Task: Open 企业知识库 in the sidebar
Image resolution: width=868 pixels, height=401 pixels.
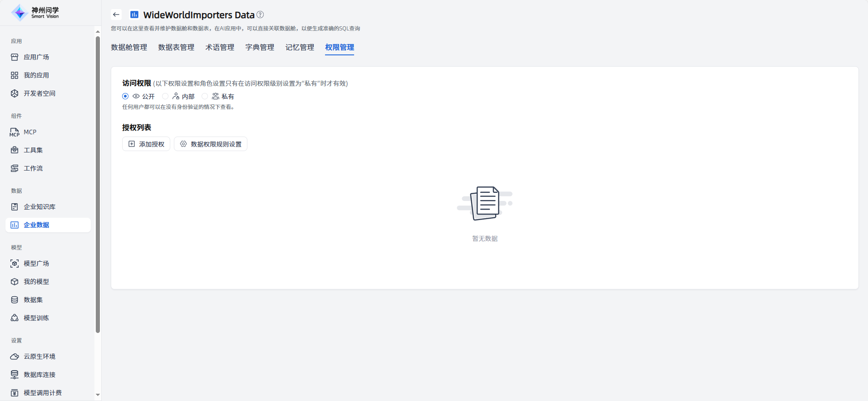Action: point(39,207)
